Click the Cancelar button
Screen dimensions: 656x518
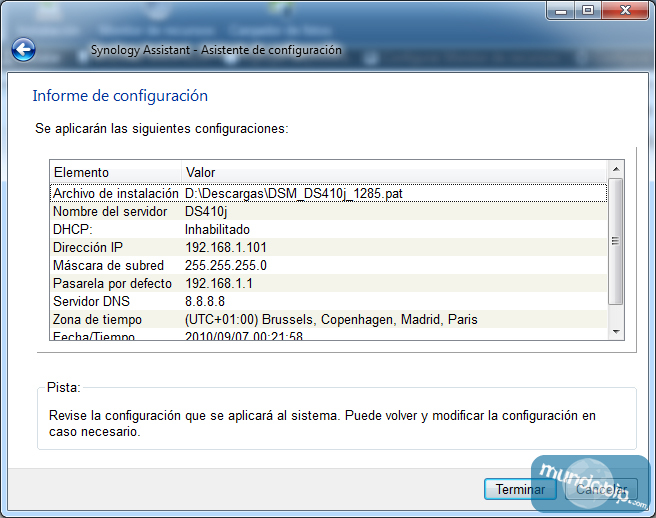click(x=601, y=489)
